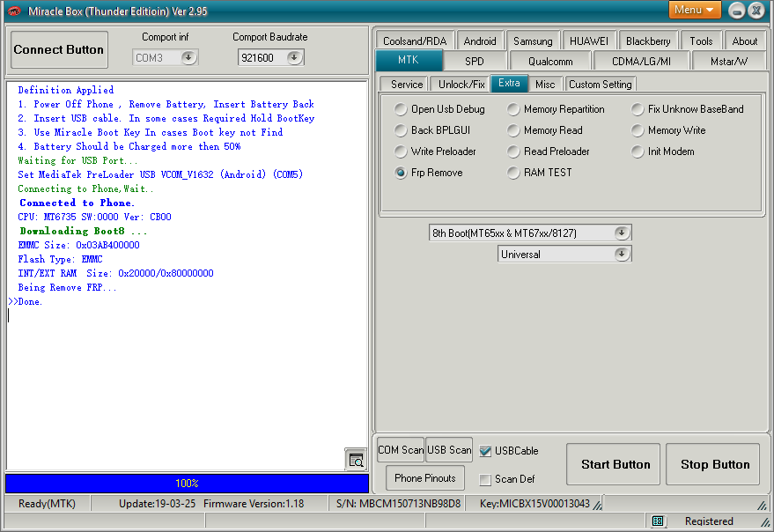The height and width of the screenshot is (532, 774).
Task: Click the Key:MICBX15V00013043 status entry
Action: click(x=534, y=503)
